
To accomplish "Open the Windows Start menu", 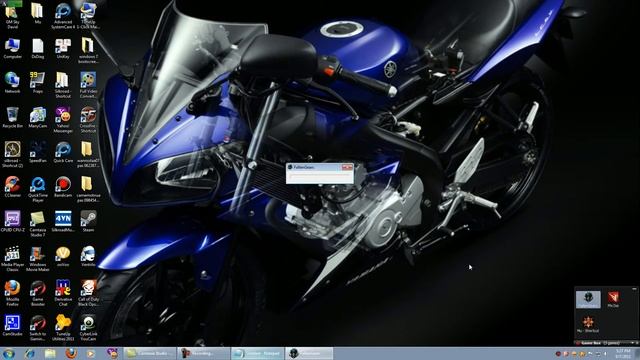I will point(9,353).
